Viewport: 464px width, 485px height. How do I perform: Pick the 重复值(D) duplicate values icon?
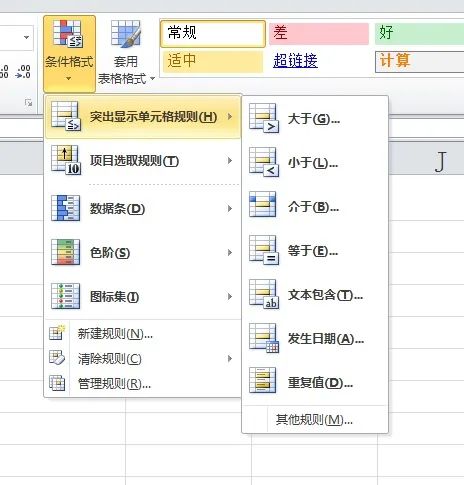(x=263, y=380)
